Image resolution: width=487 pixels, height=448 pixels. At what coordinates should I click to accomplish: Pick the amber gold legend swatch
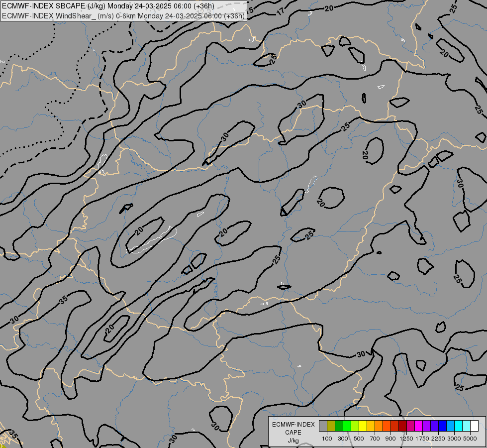point(371,426)
